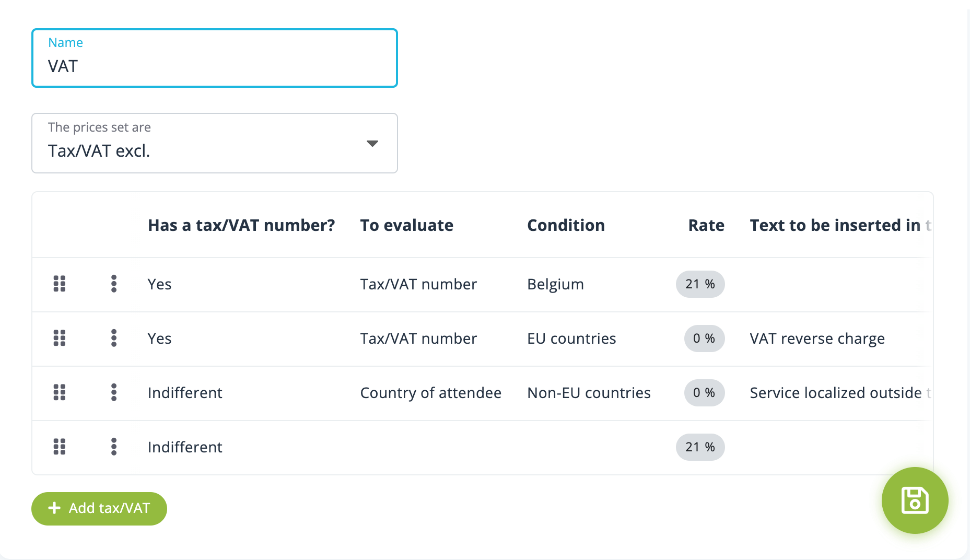This screenshot has width=970, height=560.
Task: Edit the Name field containing VAT
Action: pos(214,66)
